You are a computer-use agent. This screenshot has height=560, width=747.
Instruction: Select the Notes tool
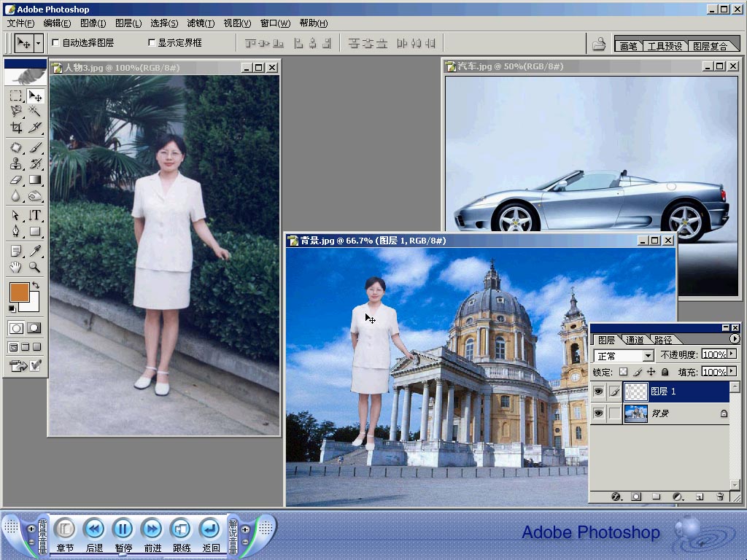click(16, 251)
